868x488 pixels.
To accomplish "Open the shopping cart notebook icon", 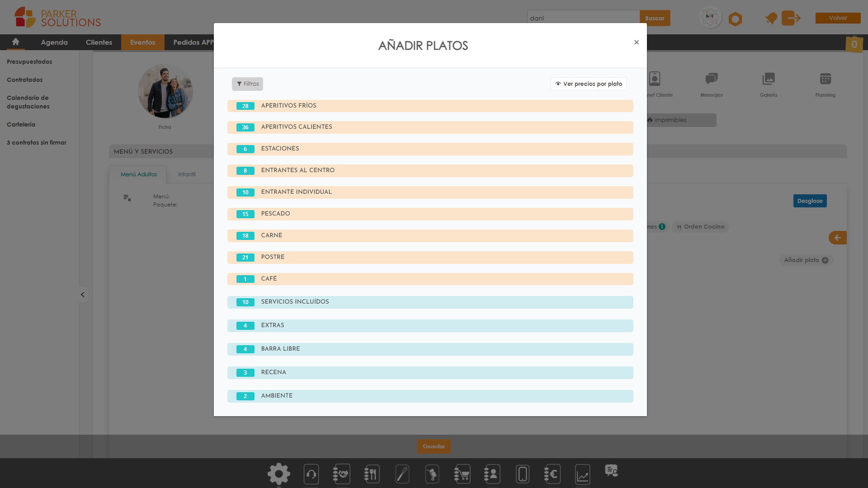I will [462, 474].
